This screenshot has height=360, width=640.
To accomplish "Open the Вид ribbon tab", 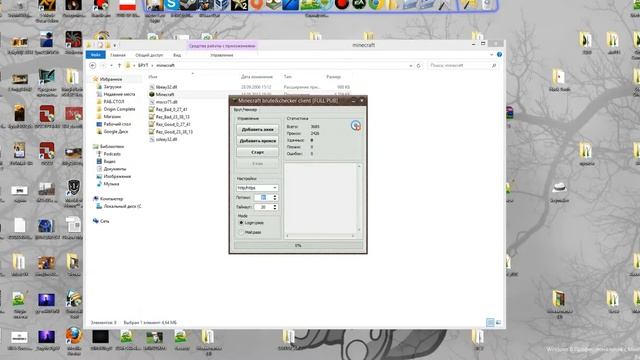I will click(177, 55).
